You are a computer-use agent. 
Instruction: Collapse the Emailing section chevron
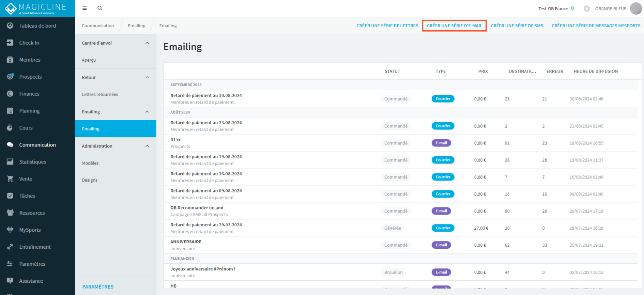point(147,112)
